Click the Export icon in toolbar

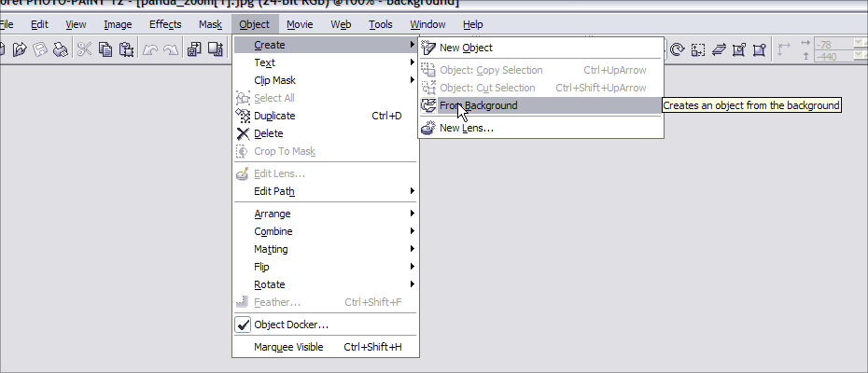[216, 49]
